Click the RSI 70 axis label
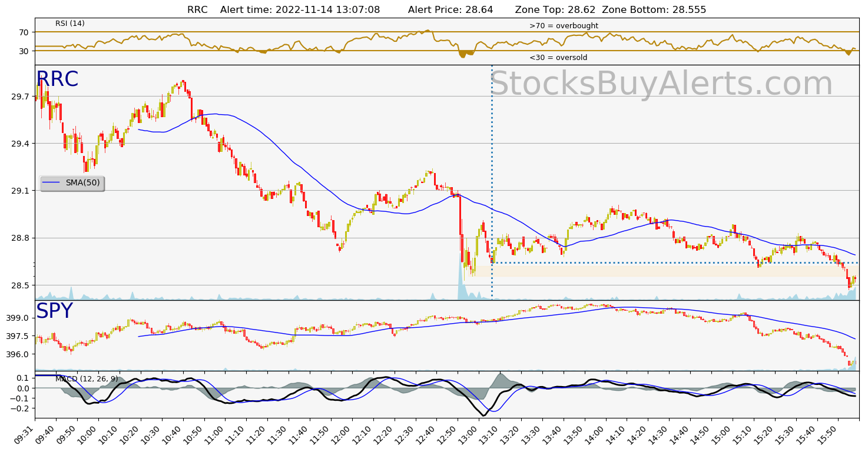868x452 pixels. 25,32
